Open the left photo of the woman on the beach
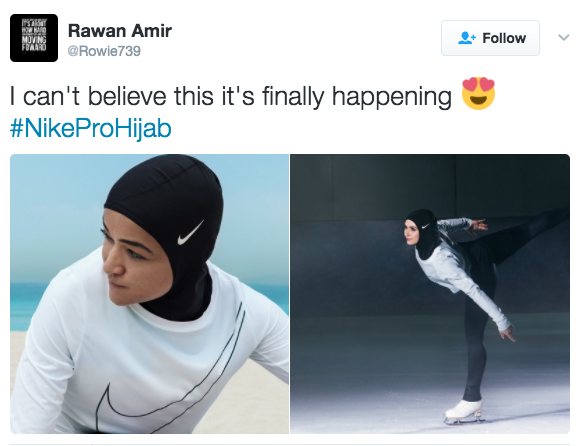The height and width of the screenshot is (446, 582). pyautogui.click(x=149, y=293)
